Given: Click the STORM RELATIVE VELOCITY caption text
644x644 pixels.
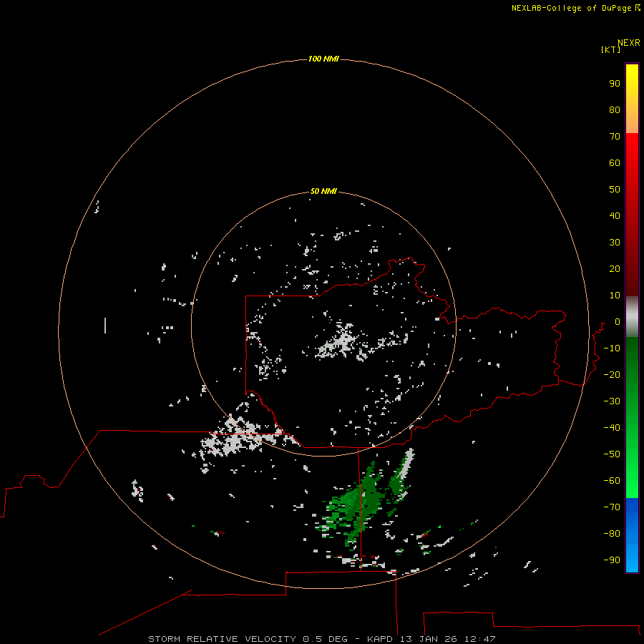Looking at the screenshot, I should pyautogui.click(x=222, y=639).
